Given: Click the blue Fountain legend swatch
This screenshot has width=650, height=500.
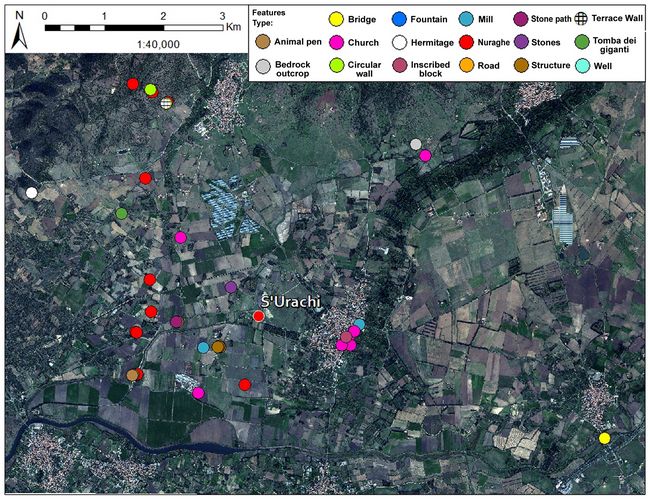Looking at the screenshot, I should [398, 19].
